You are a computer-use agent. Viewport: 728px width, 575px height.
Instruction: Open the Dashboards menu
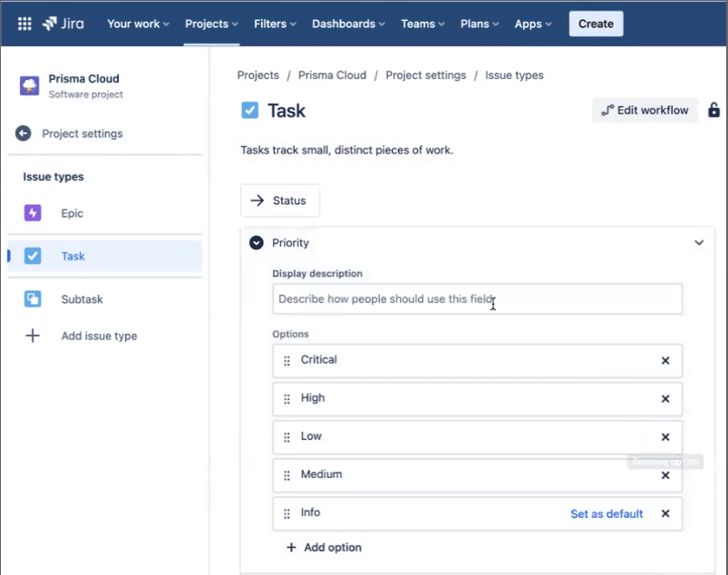348,24
